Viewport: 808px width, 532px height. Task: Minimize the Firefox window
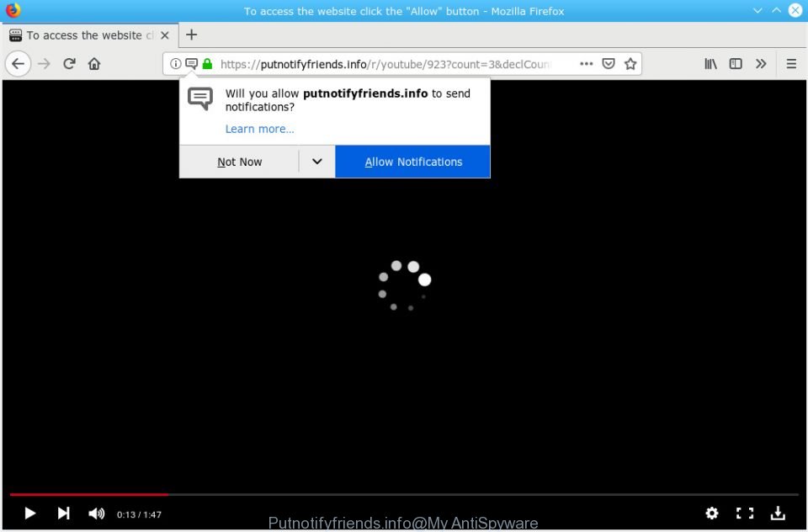(757, 10)
